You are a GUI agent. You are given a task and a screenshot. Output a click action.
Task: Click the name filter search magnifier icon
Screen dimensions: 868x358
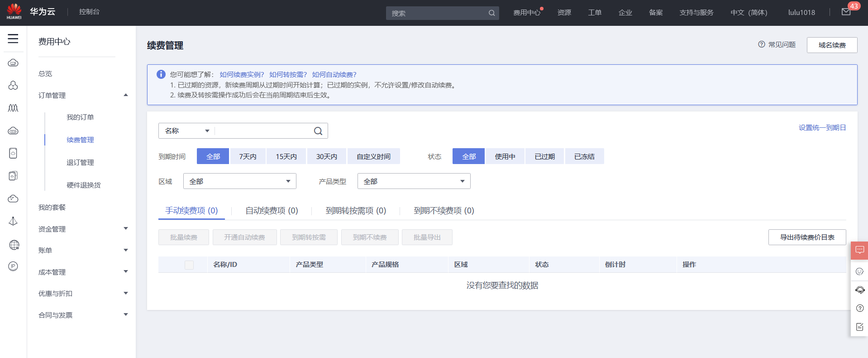(x=318, y=131)
